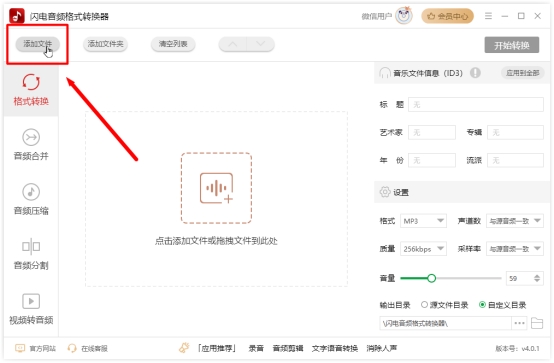
Task: Open 在线客服 support link
Action: [88, 349]
